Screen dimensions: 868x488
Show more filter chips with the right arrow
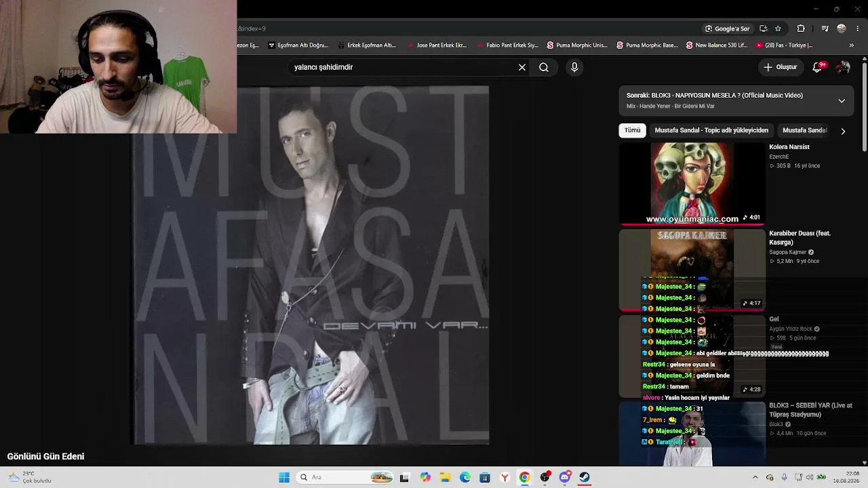tap(843, 131)
